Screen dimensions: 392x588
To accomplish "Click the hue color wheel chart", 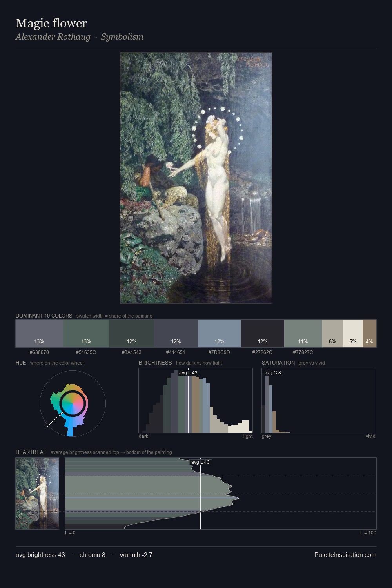I will [73, 403].
